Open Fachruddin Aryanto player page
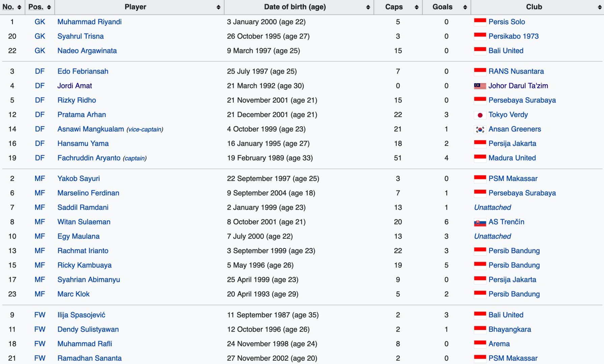This screenshot has width=604, height=364. point(89,158)
